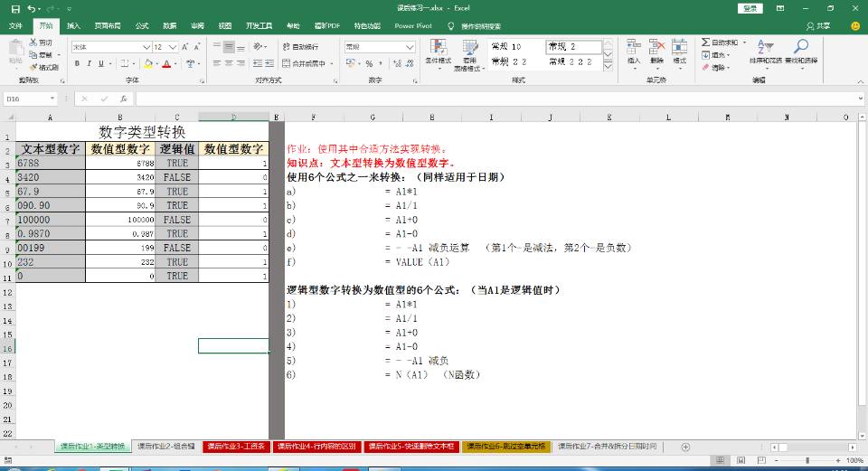This screenshot has width=868, height=471.
Task: Apply the 常规 2 2 2 cell style
Action: tap(572, 62)
